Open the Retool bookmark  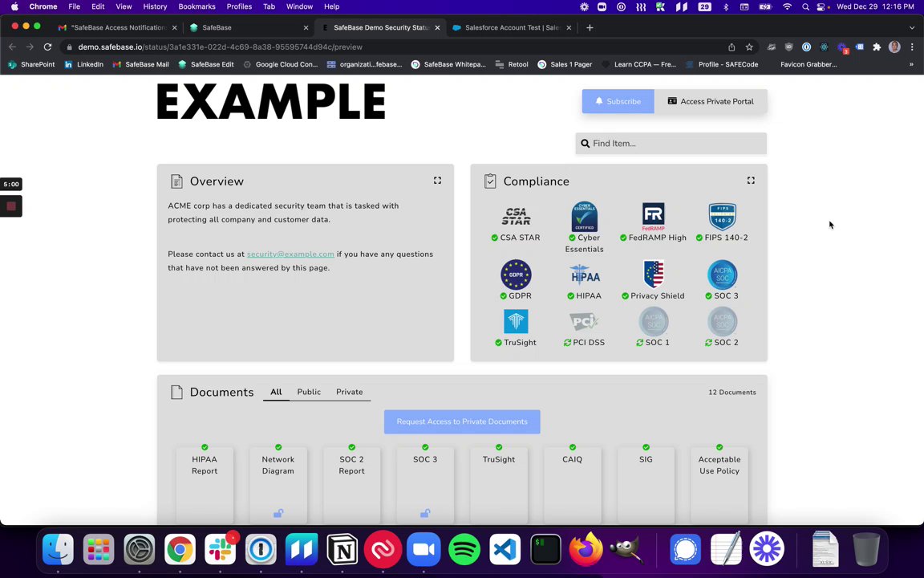click(512, 64)
